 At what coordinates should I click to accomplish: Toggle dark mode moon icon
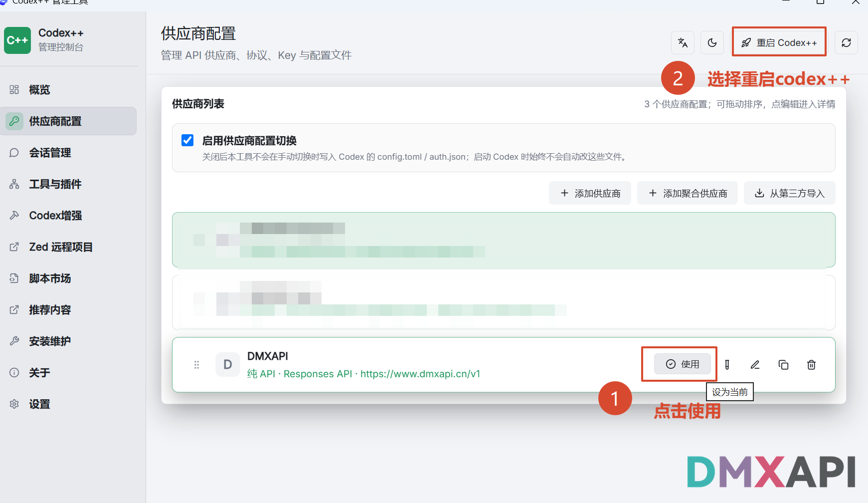coord(712,42)
